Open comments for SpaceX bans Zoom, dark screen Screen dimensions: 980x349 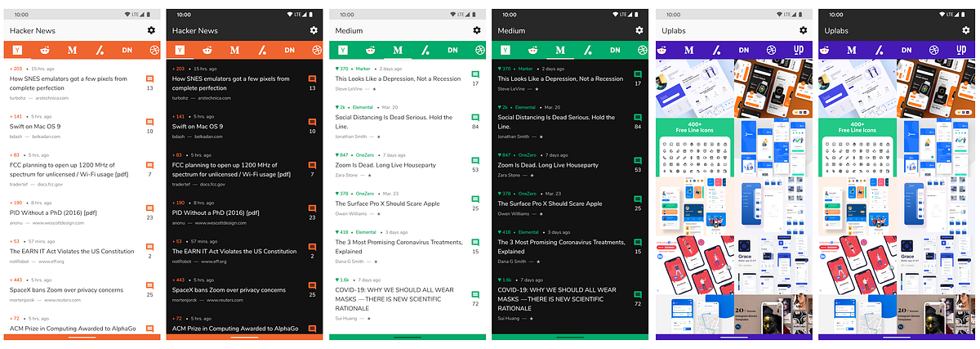click(x=313, y=286)
